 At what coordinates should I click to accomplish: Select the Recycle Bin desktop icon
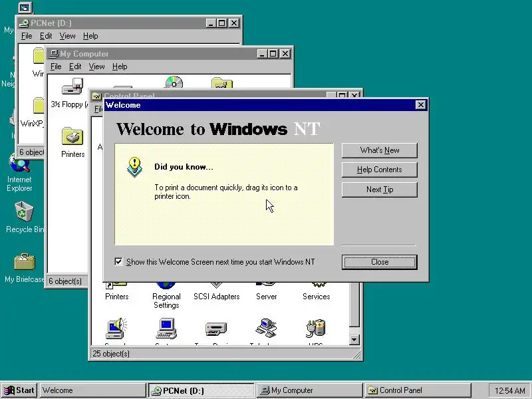(x=24, y=217)
